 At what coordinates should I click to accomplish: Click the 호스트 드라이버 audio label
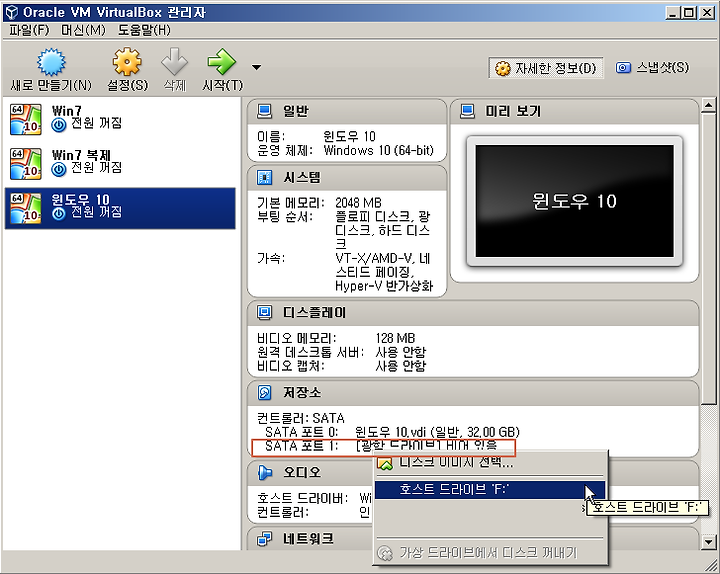click(302, 498)
